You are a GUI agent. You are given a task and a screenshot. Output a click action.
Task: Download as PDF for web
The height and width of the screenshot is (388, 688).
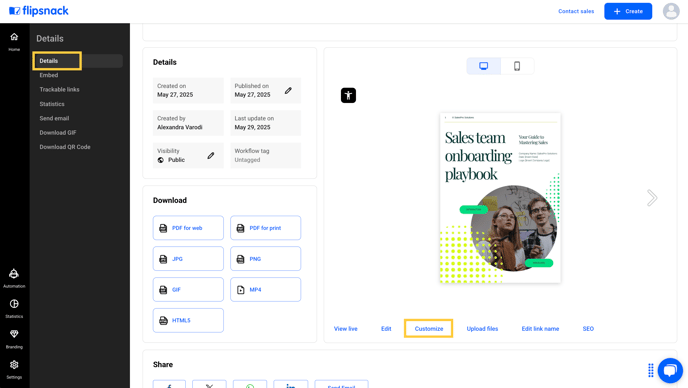[188, 228]
